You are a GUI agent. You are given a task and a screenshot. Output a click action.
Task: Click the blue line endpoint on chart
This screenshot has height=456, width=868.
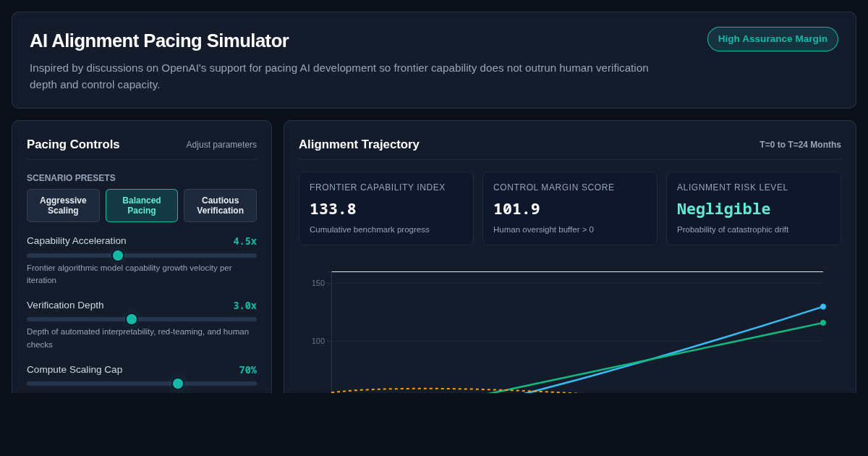(823, 307)
